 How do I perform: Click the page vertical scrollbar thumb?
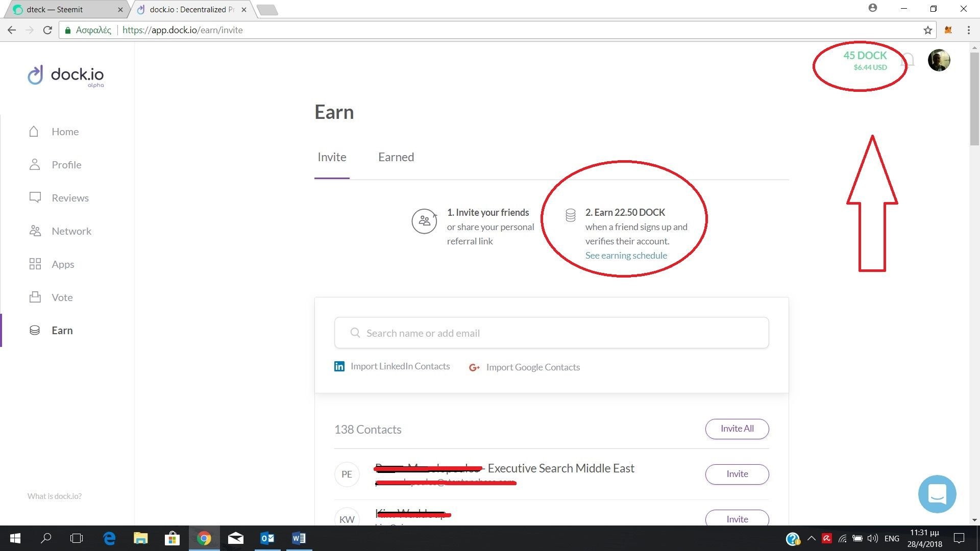pos(974,98)
